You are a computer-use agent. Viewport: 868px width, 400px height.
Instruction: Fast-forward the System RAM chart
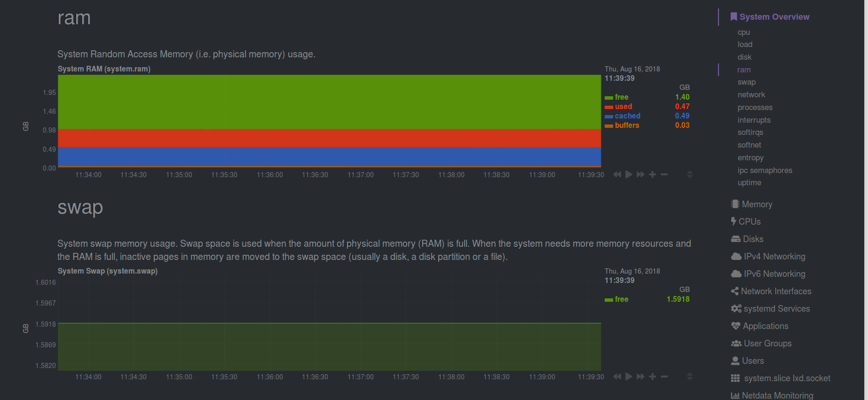(640, 174)
